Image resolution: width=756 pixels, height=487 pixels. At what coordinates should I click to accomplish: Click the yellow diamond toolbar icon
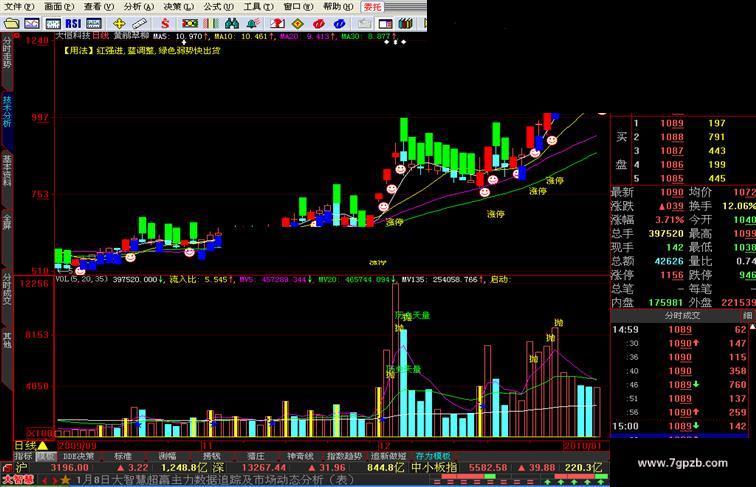[297, 23]
